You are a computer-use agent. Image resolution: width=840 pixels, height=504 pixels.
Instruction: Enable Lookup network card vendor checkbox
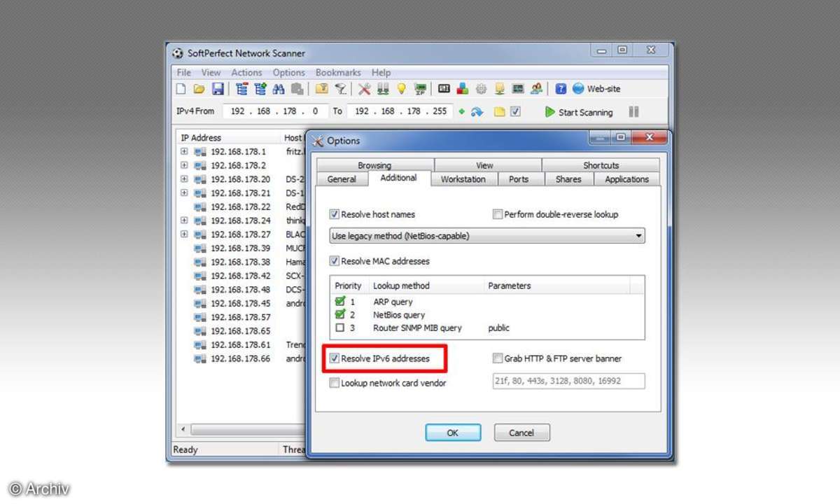coord(335,383)
